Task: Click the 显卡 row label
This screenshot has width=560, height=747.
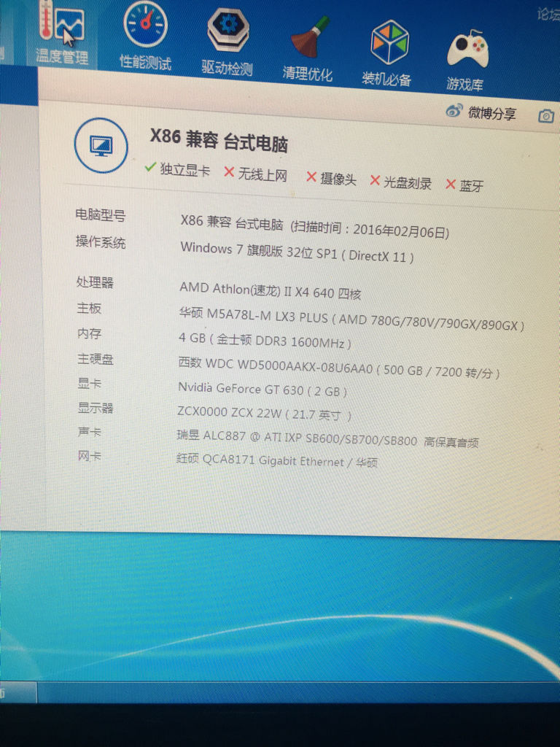Action: click(90, 383)
